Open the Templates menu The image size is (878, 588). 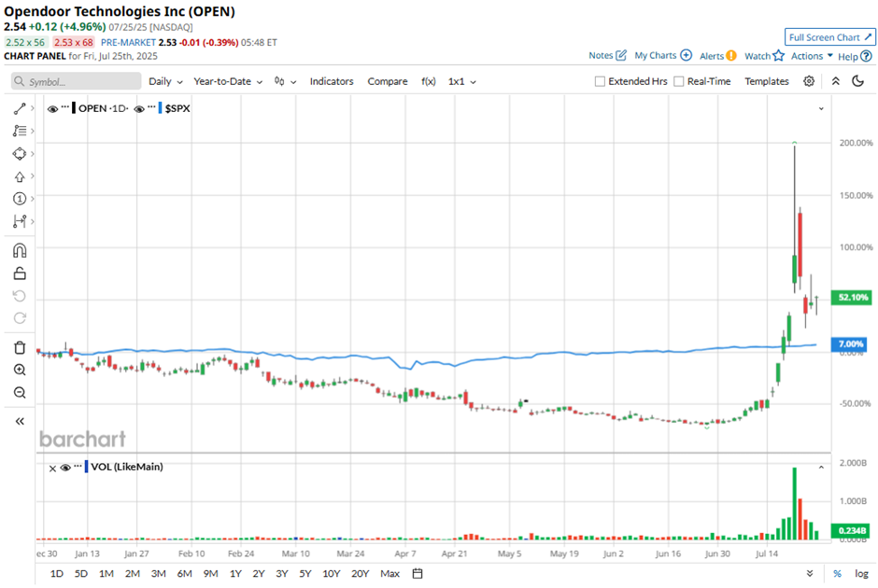point(767,82)
